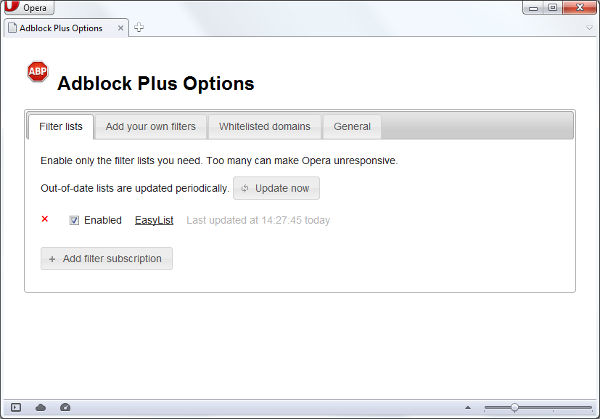600x419 pixels.
Task: Click Add filter subscription button
Action: 107,258
